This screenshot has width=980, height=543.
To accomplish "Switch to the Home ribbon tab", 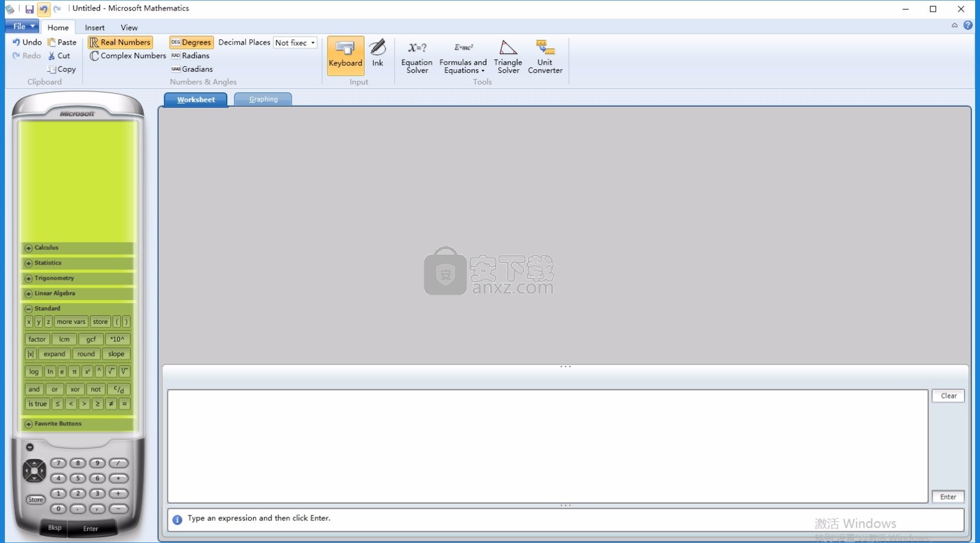I will click(58, 28).
